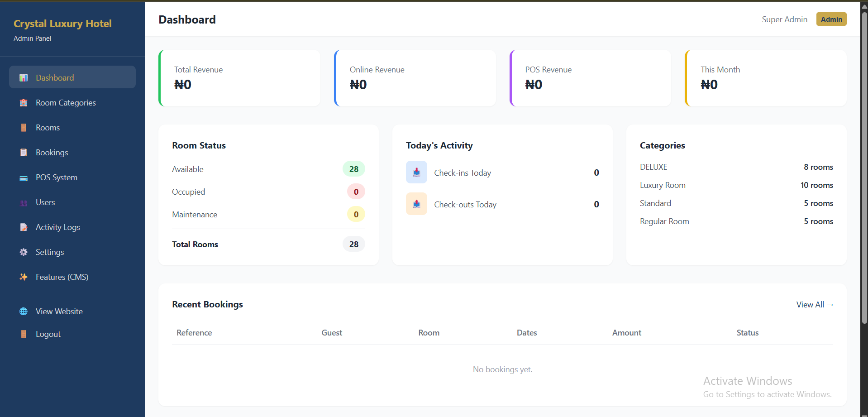
Task: Select the Room Categories sidebar icon
Action: click(23, 103)
